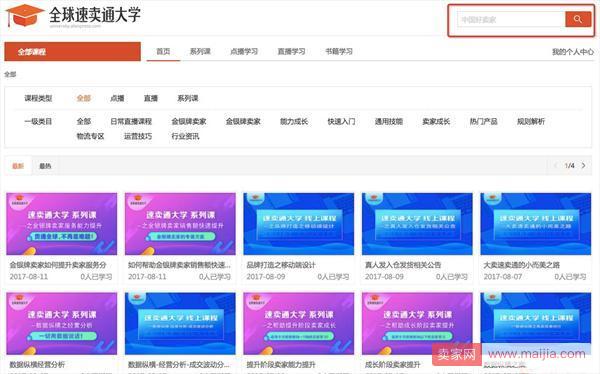The width and height of the screenshot is (600, 374).
Task: Select 全部 under 课程类型
Action: coord(84,98)
